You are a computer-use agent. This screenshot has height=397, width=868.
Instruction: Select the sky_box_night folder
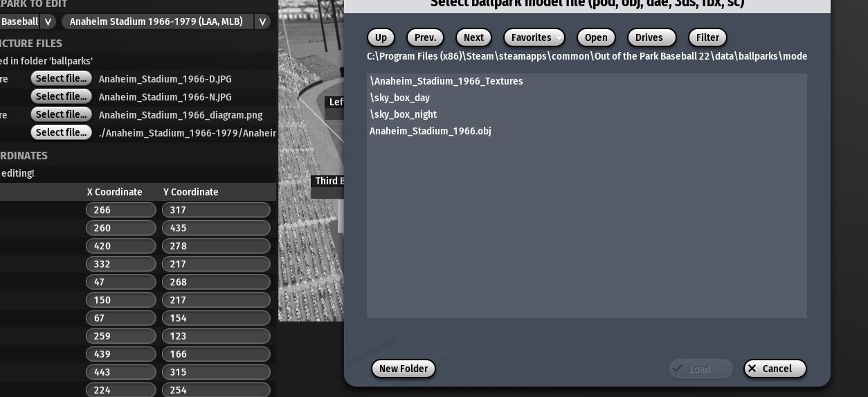[404, 114]
